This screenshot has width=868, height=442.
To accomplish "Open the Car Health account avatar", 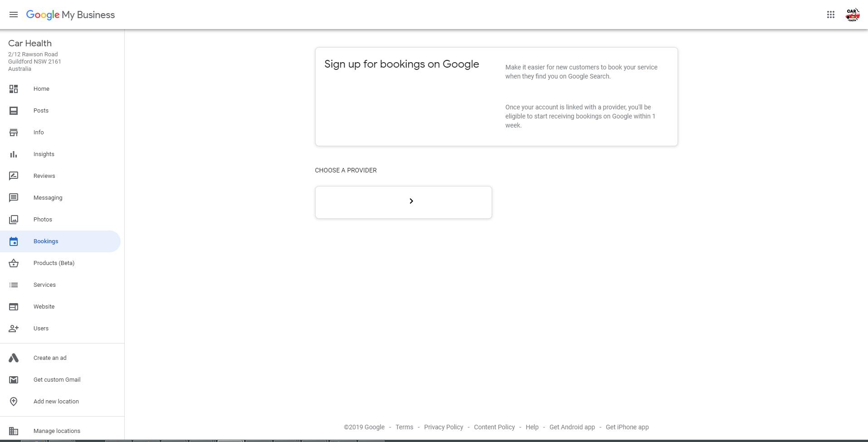I will [x=853, y=15].
